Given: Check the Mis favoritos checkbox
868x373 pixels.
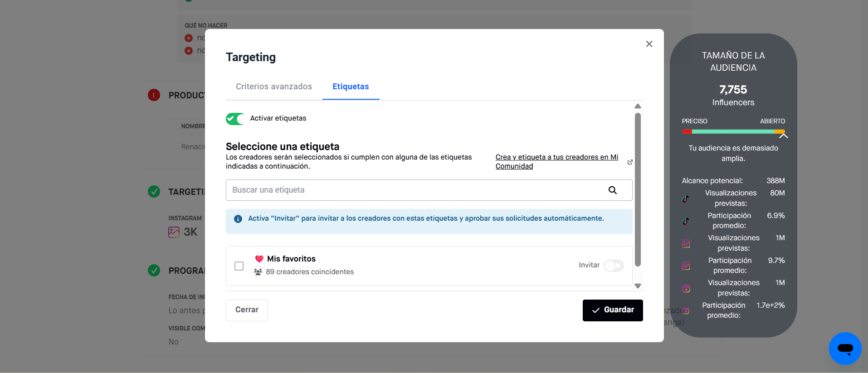Looking at the screenshot, I should [239, 266].
